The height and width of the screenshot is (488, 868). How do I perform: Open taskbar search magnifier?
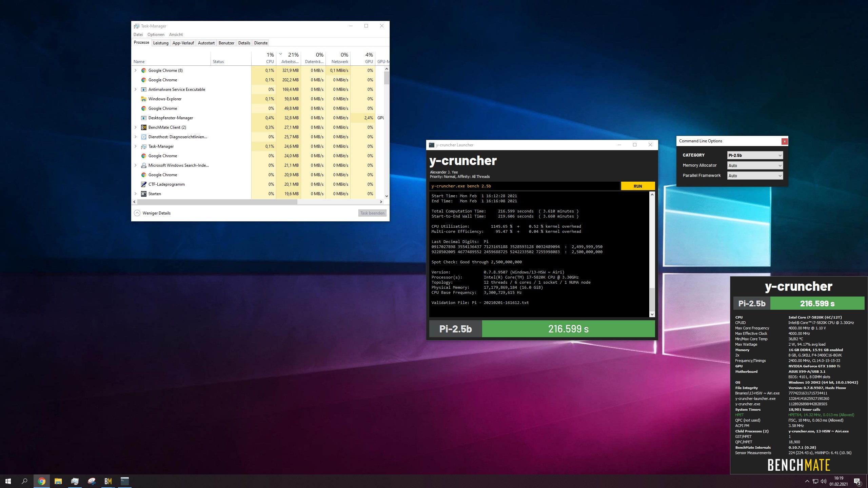[x=24, y=481]
